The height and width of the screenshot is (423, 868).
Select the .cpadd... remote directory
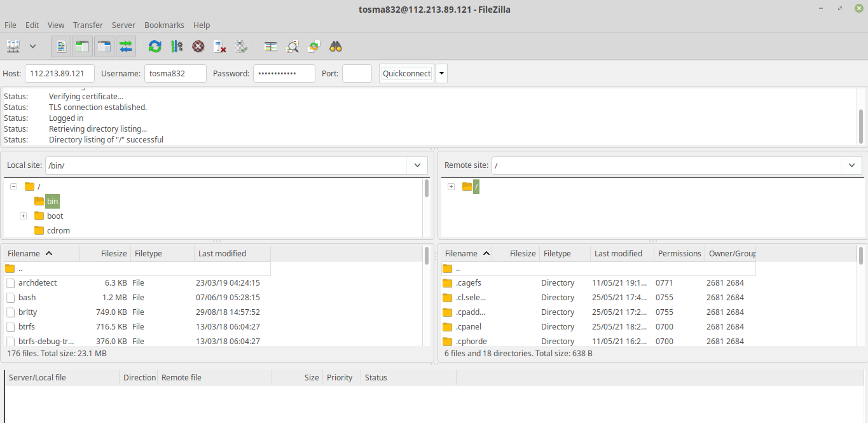tap(598, 312)
